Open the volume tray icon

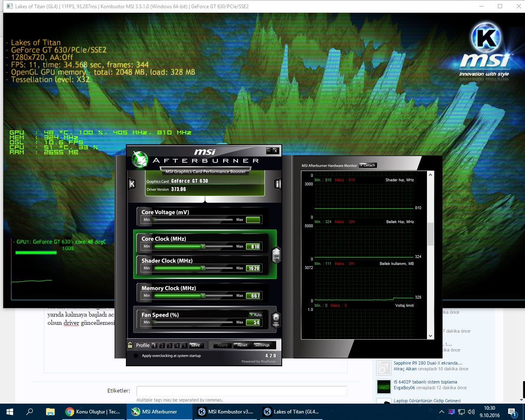click(x=471, y=412)
